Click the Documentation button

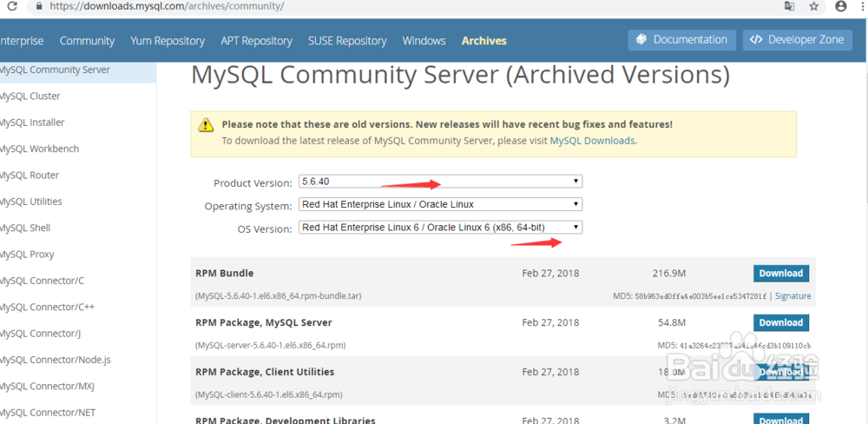pos(681,40)
